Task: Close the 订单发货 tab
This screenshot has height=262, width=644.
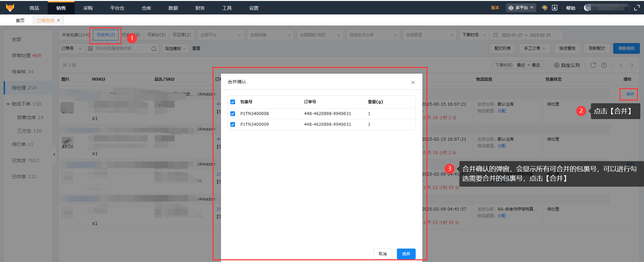Action: 58,21
